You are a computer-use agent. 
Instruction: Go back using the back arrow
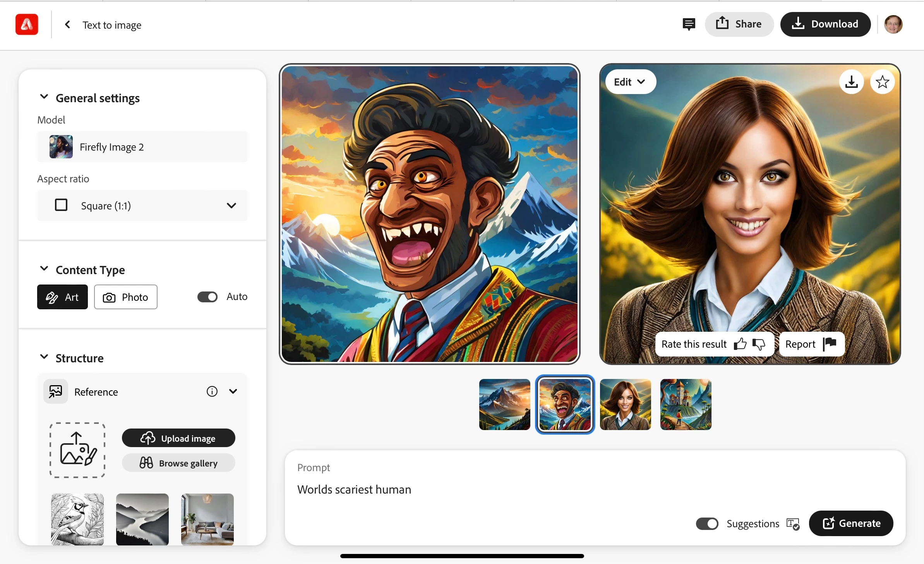pyautogui.click(x=67, y=24)
